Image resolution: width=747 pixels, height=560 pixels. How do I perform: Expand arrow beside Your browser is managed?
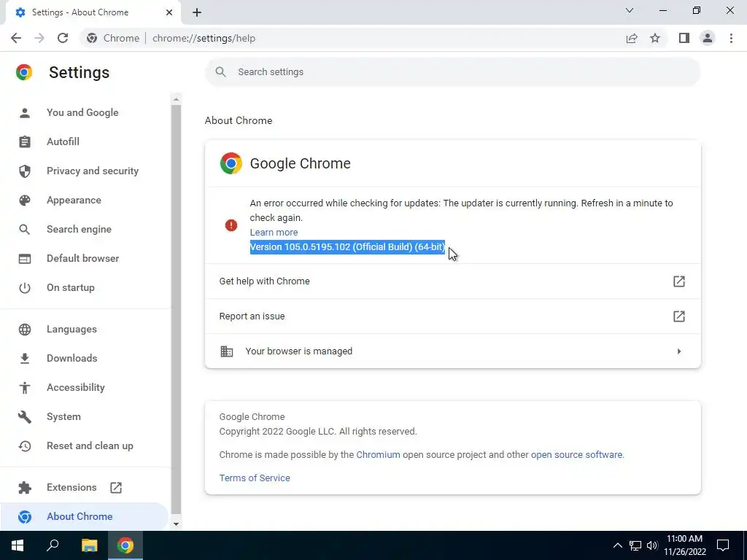point(679,351)
